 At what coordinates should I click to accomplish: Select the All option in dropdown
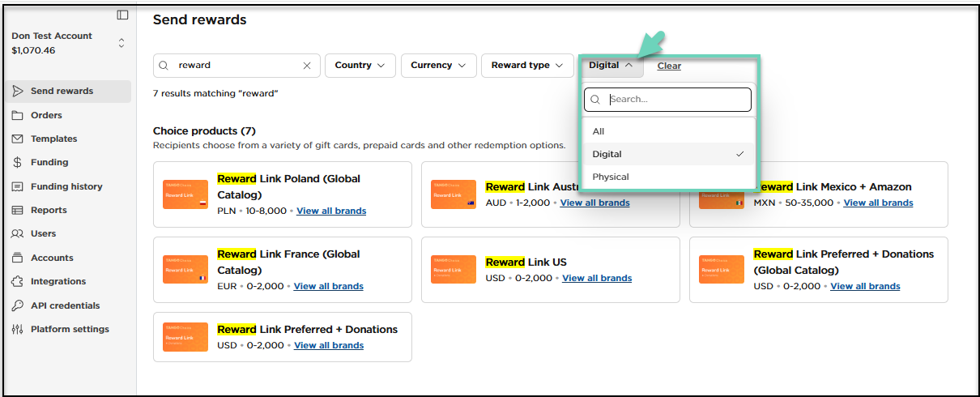[x=599, y=131]
